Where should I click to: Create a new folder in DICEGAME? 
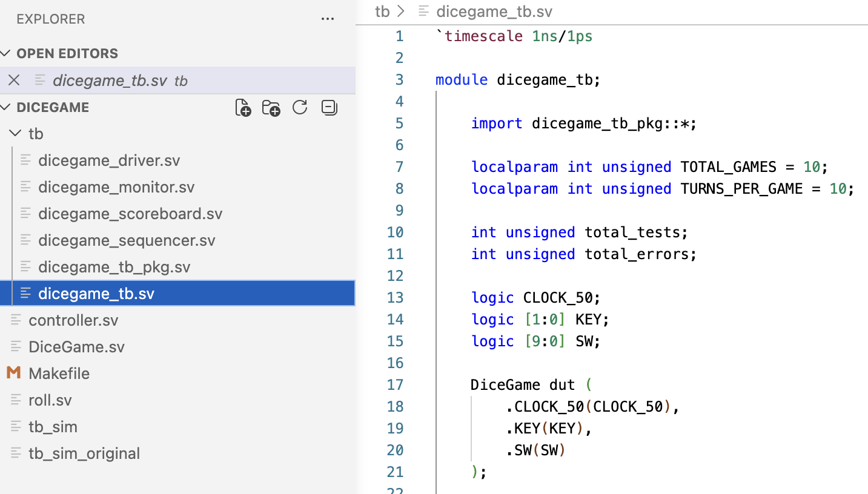coord(271,107)
